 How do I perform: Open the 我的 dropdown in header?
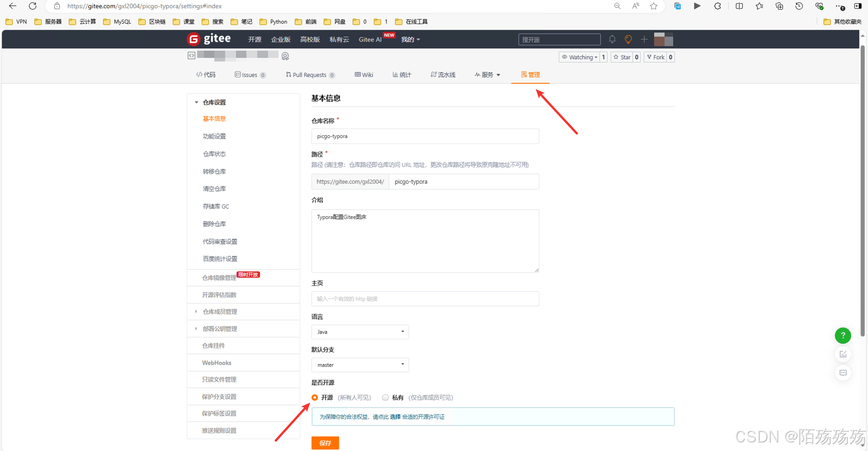(410, 39)
